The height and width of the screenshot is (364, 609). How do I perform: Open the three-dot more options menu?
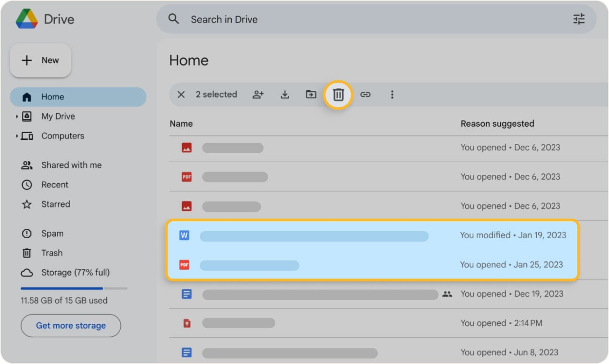(392, 94)
